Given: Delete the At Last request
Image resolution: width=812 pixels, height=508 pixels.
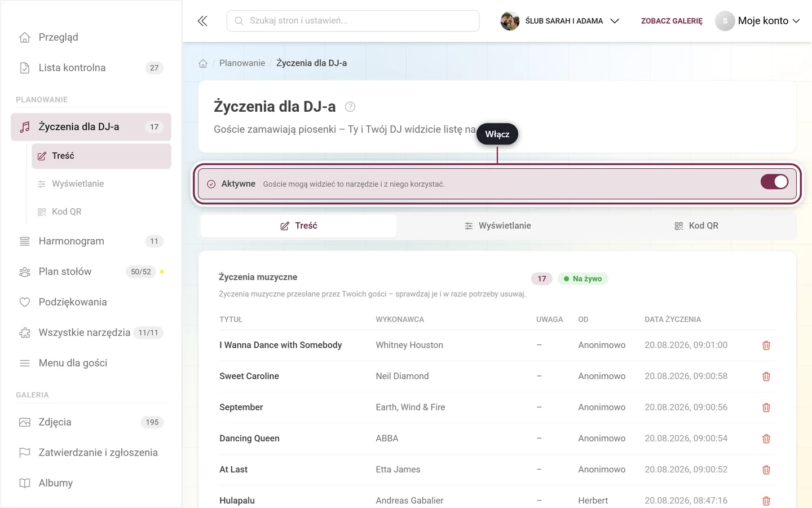Looking at the screenshot, I should coord(766,470).
